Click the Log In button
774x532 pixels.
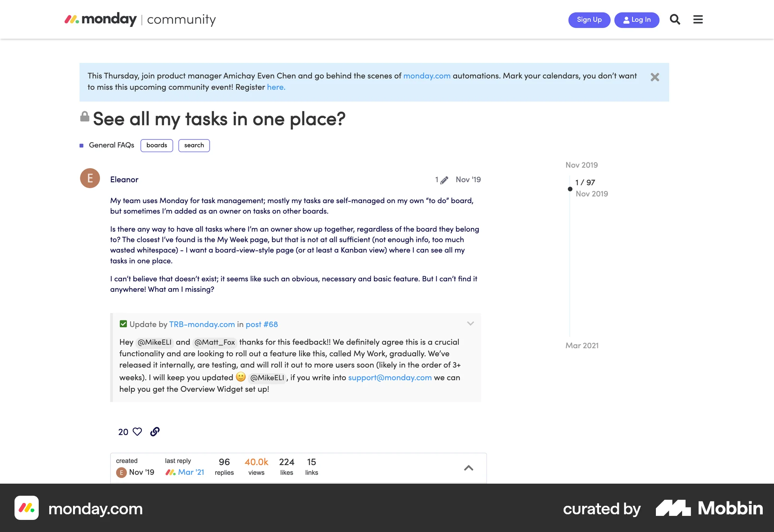pyautogui.click(x=637, y=20)
